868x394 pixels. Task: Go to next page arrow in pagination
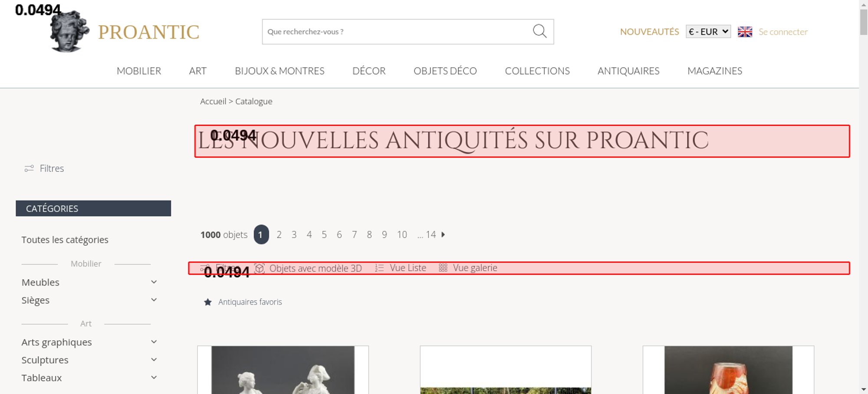click(443, 235)
